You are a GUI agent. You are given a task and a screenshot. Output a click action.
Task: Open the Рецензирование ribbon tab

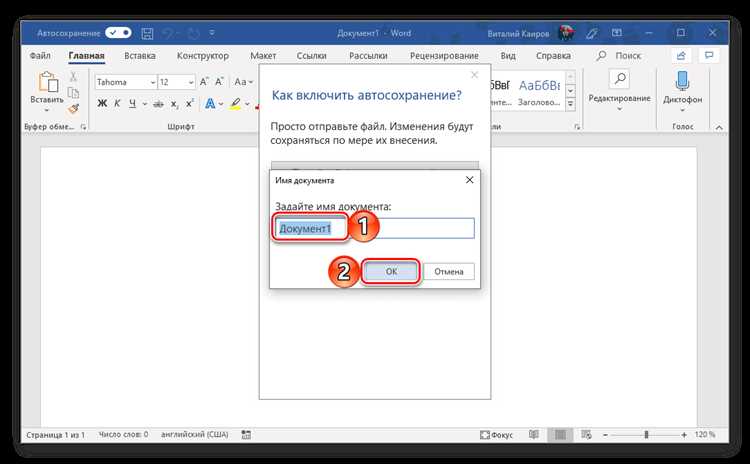(444, 56)
